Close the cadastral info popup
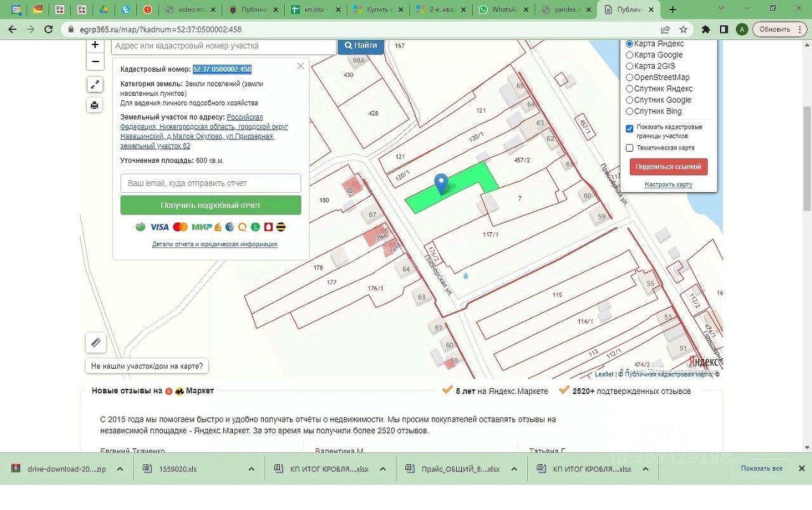812x510 pixels. (x=301, y=66)
